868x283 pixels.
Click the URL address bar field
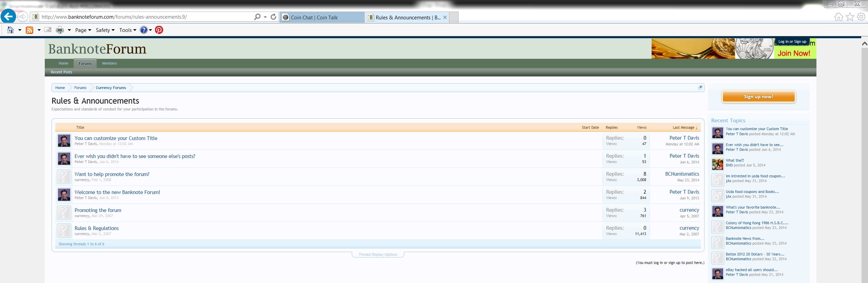coord(146,17)
